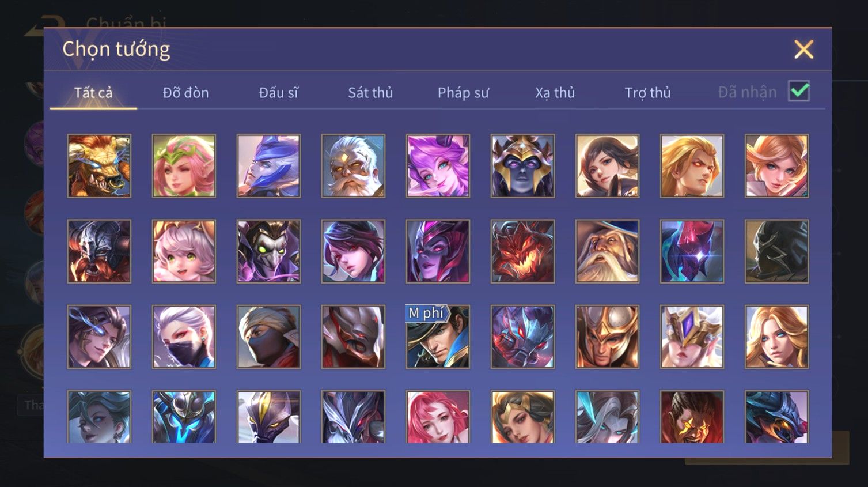Pick the purple-haired fairy hero portrait
Image resolution: width=868 pixels, height=487 pixels.
(x=438, y=166)
